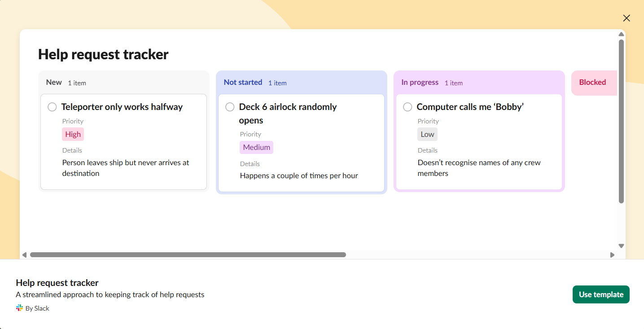Click 'Person leaves ship but never arrives' details
This screenshot has height=329, width=644.
pyautogui.click(x=126, y=168)
